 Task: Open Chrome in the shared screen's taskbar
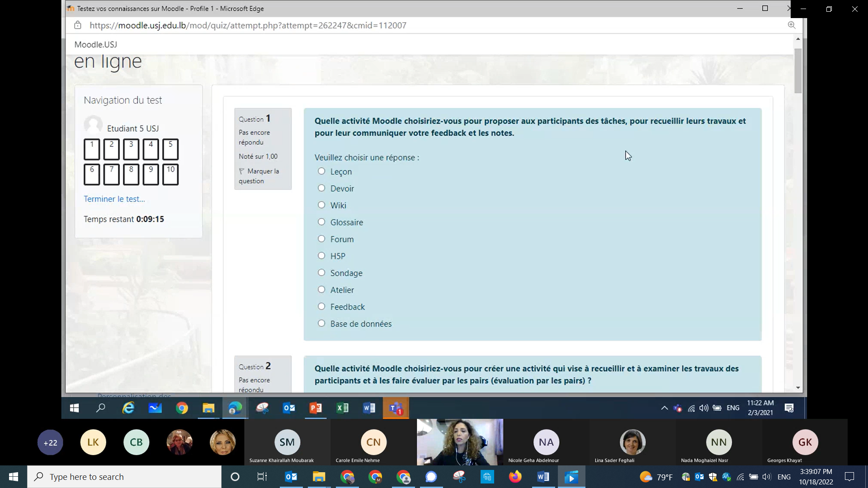click(x=182, y=408)
